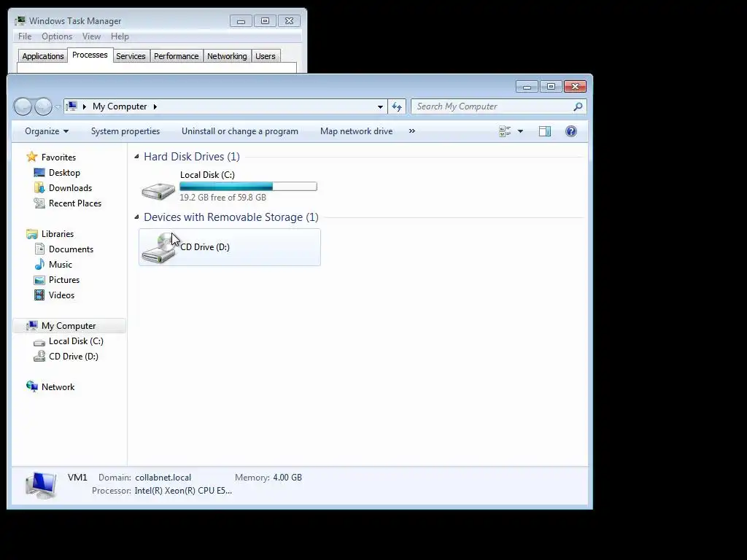Click System properties in the toolbar
747x560 pixels.
point(125,131)
